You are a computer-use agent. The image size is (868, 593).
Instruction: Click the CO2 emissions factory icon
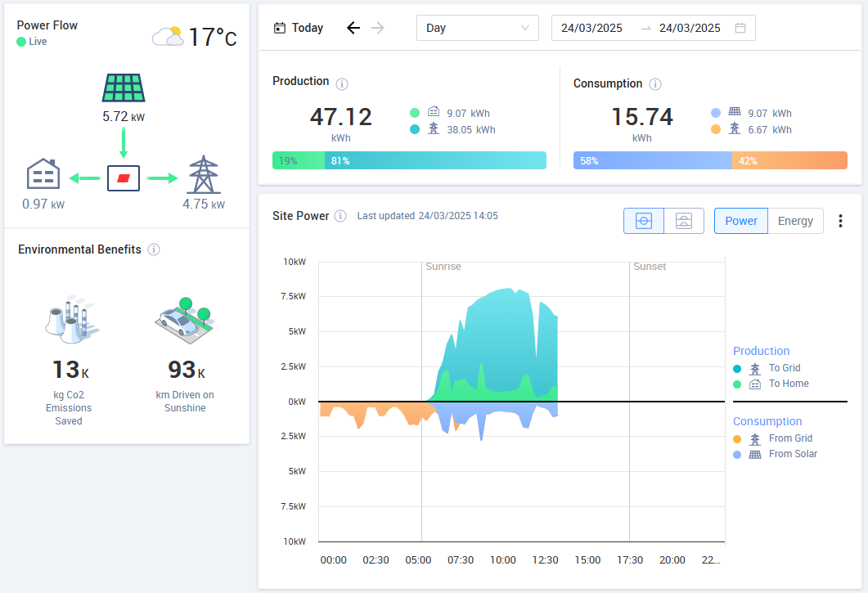72,320
